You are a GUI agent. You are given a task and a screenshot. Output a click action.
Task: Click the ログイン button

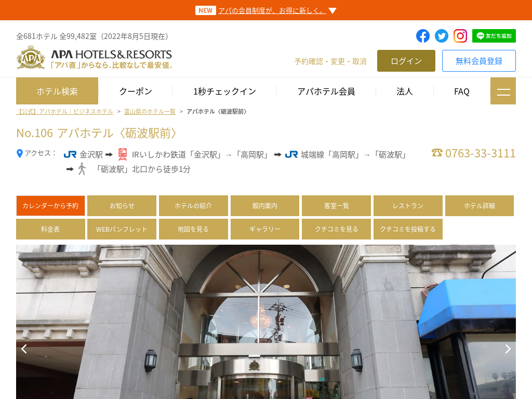(406, 61)
